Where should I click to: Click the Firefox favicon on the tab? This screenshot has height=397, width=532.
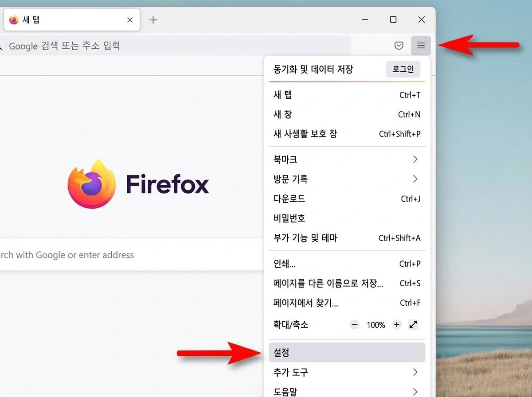coord(14,19)
